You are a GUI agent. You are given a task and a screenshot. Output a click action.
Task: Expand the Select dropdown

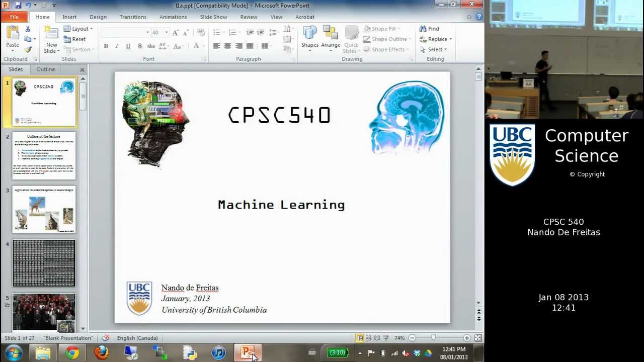433,49
